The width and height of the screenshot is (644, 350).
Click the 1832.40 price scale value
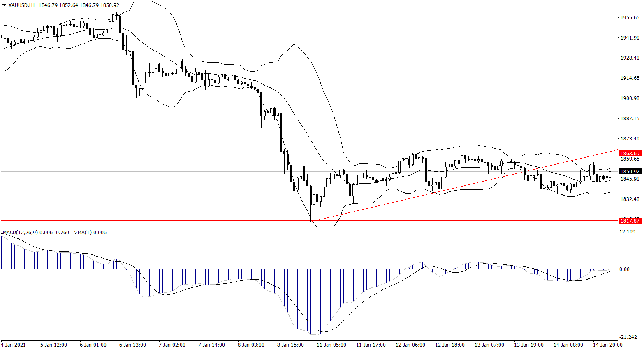[x=630, y=199]
